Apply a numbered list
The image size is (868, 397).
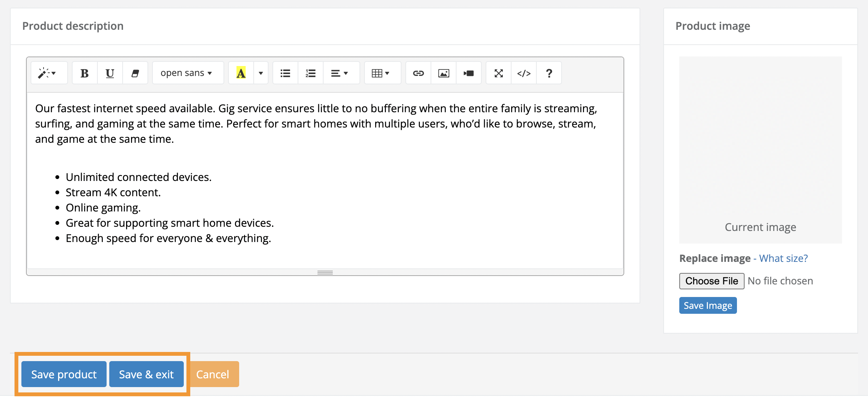pyautogui.click(x=310, y=73)
